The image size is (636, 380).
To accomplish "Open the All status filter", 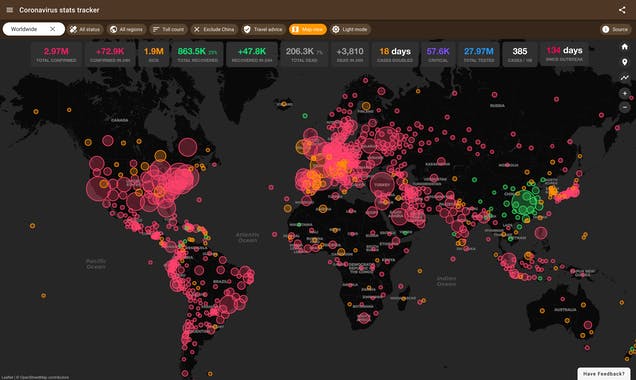I will [85, 29].
